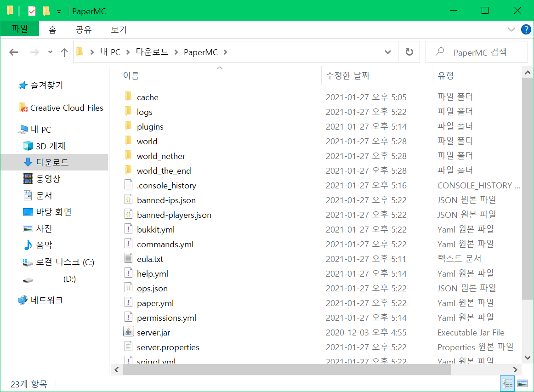This screenshot has height=392, width=534.
Task: Expand the ribbon with the chevron
Action: 511,29
